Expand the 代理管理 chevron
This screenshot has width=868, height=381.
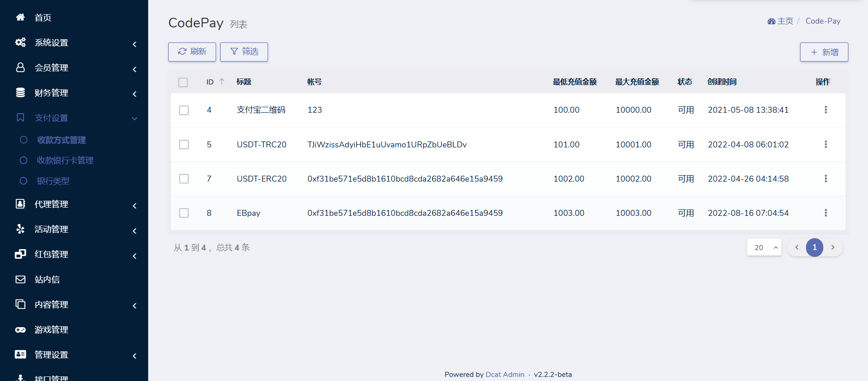pos(134,206)
